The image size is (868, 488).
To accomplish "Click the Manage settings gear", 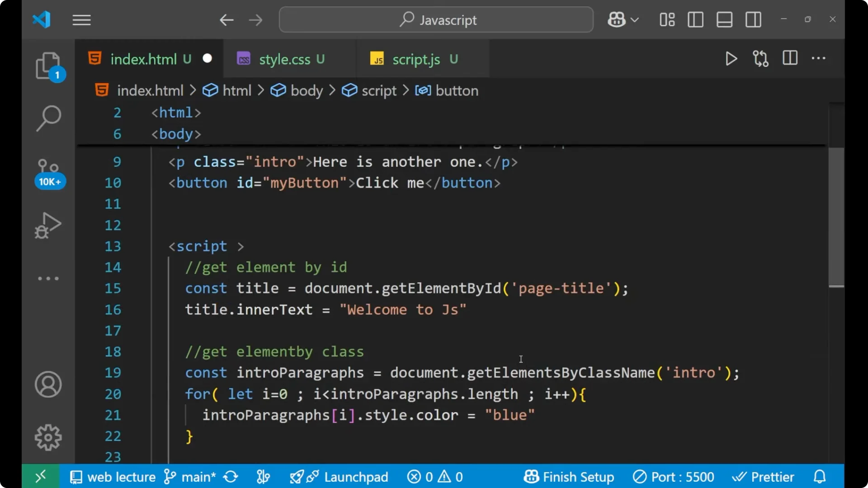I will [x=48, y=437].
